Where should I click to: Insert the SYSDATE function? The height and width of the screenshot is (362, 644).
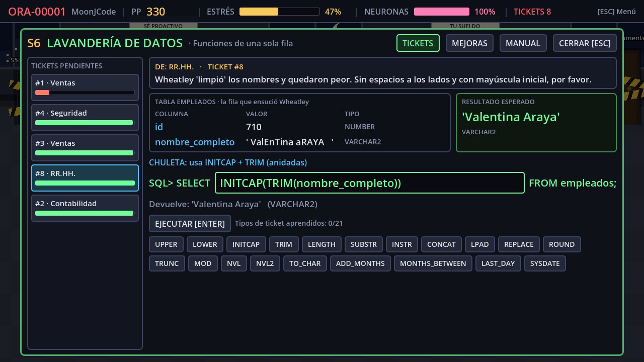coord(545,263)
